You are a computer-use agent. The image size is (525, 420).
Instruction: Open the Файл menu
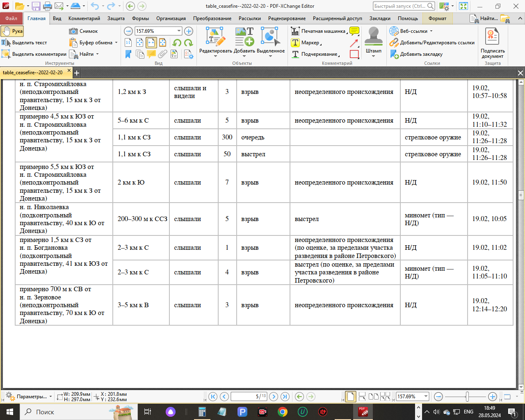(11, 18)
